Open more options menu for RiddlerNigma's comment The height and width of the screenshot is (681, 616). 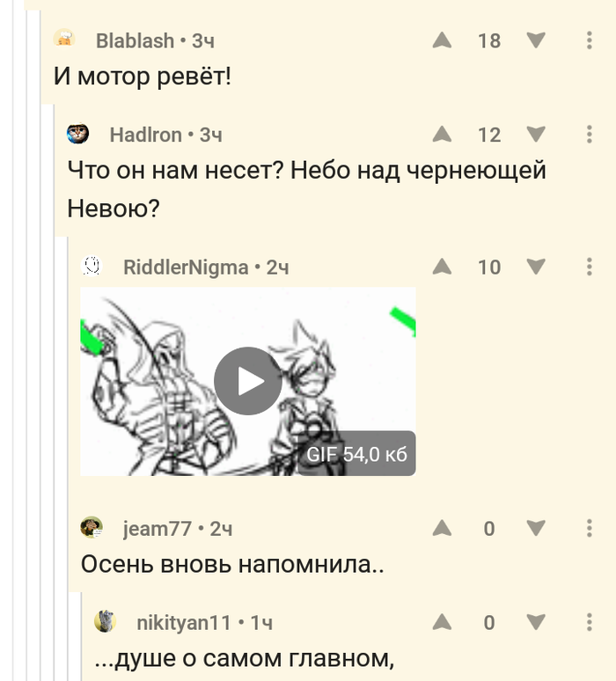tap(589, 267)
